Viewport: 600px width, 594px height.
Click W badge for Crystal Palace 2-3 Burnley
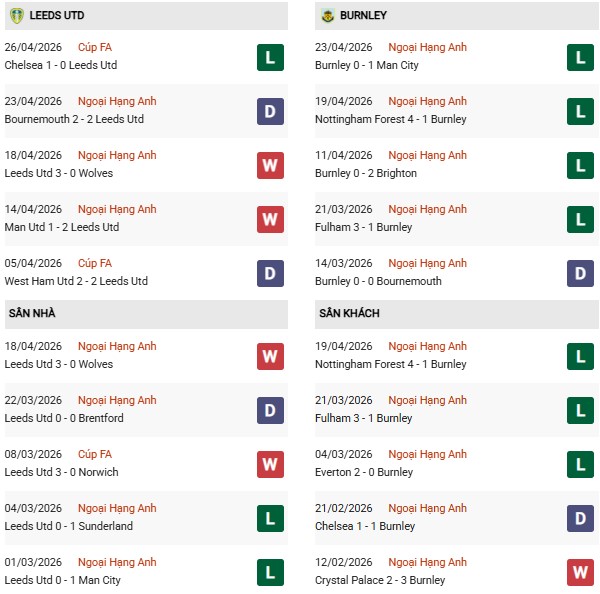coord(581,572)
